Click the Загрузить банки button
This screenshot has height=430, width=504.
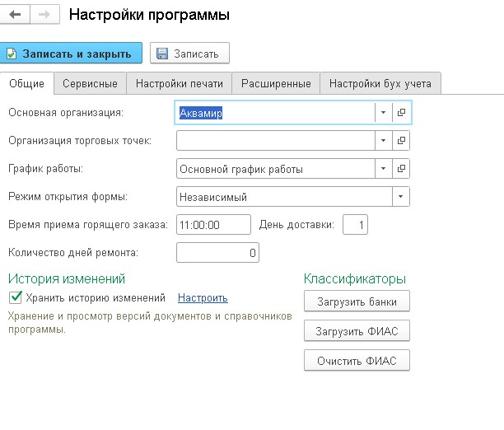coord(357,301)
